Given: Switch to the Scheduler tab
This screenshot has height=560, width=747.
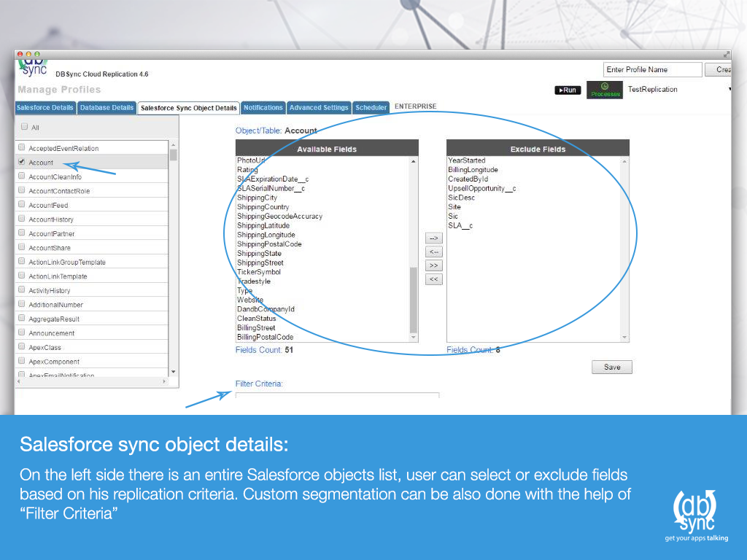Looking at the screenshot, I should click(x=371, y=107).
